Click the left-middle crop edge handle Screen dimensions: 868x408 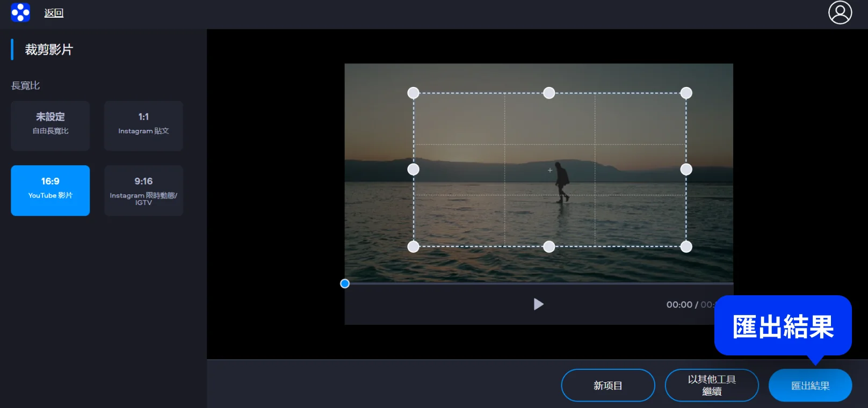coord(413,170)
